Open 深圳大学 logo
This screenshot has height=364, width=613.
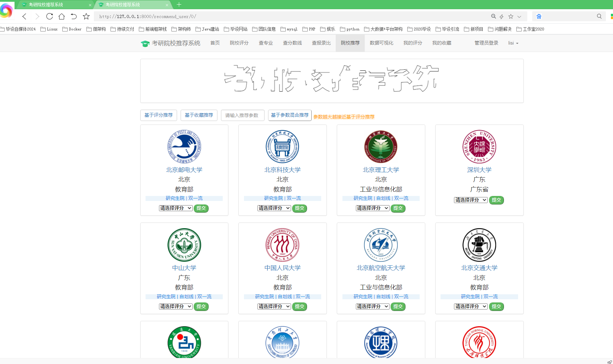[x=479, y=146]
